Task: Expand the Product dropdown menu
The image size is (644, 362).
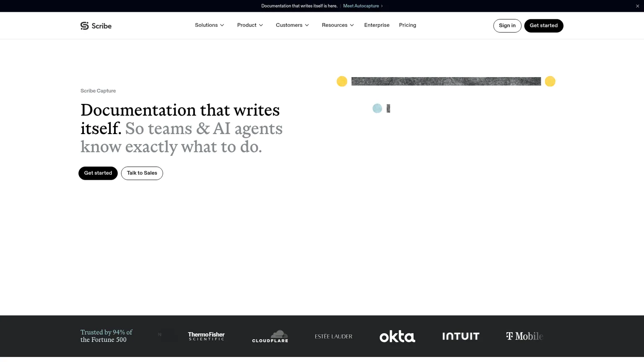Action: [x=250, y=25]
